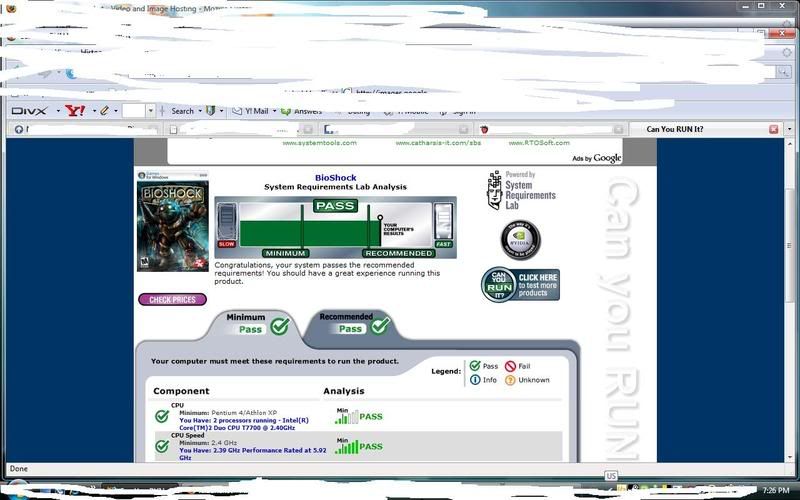Click the Yahoo toolbar Search button
800x500 pixels.
click(182, 111)
